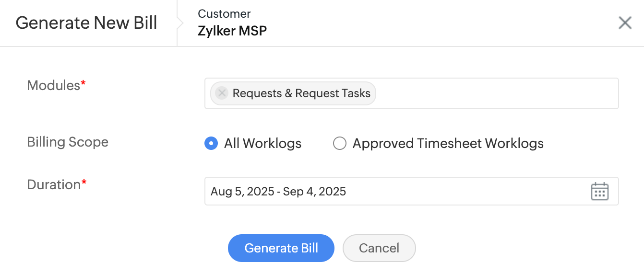Click the Customer heading label
The image size is (644, 274).
(224, 14)
